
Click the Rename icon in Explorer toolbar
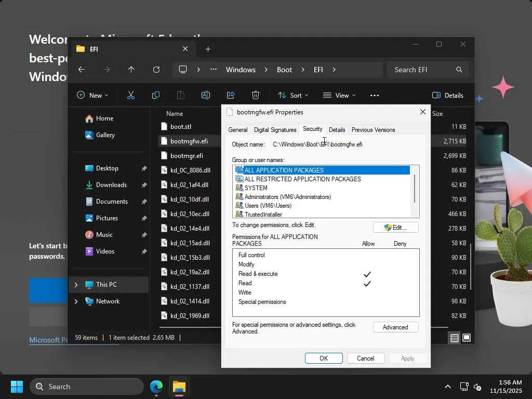tap(206, 96)
